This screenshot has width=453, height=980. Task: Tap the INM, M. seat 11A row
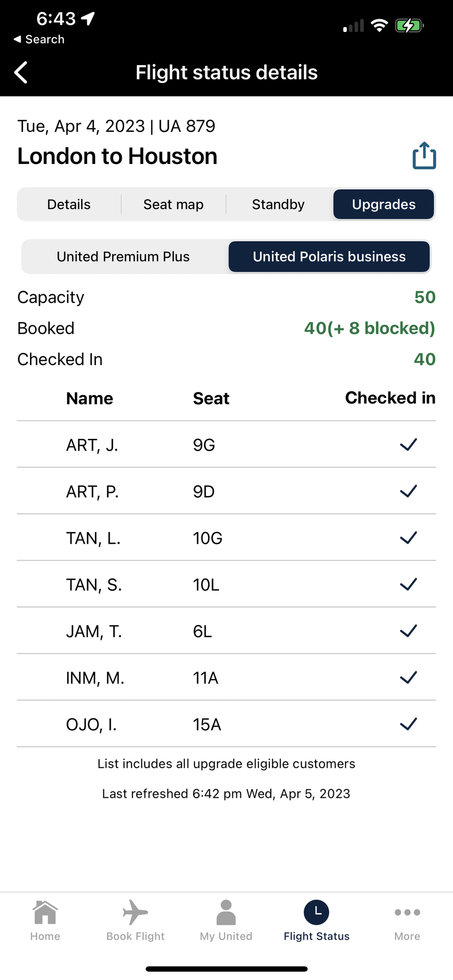coord(226,678)
